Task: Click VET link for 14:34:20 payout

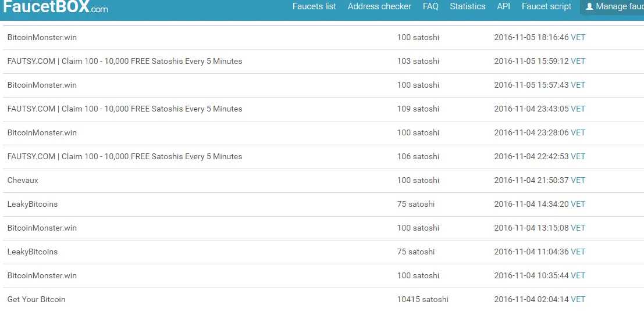Action: [578, 204]
